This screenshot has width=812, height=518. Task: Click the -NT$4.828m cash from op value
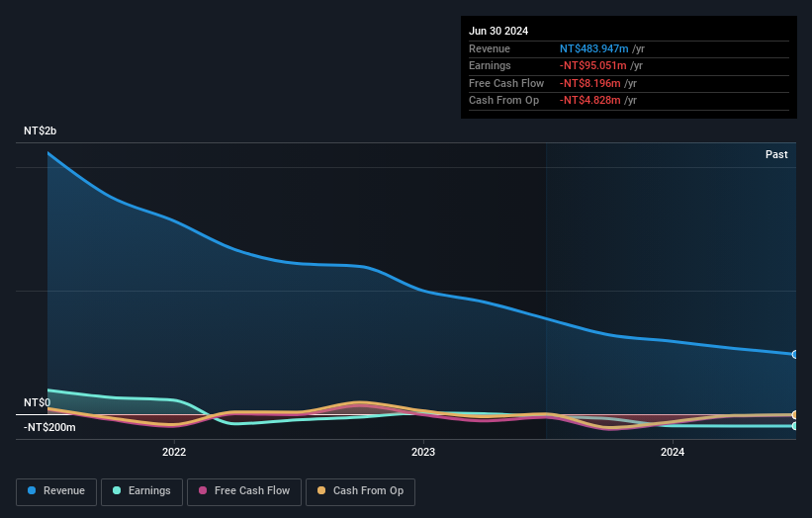pos(589,101)
